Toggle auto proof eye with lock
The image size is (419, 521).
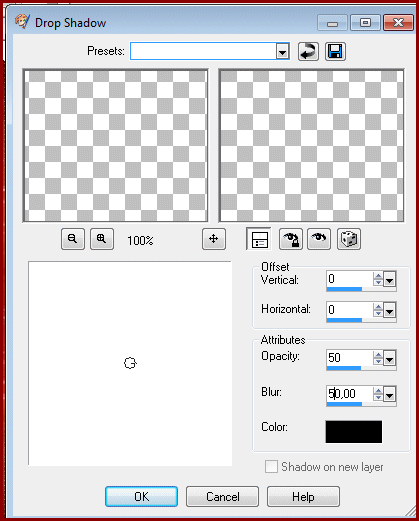291,239
